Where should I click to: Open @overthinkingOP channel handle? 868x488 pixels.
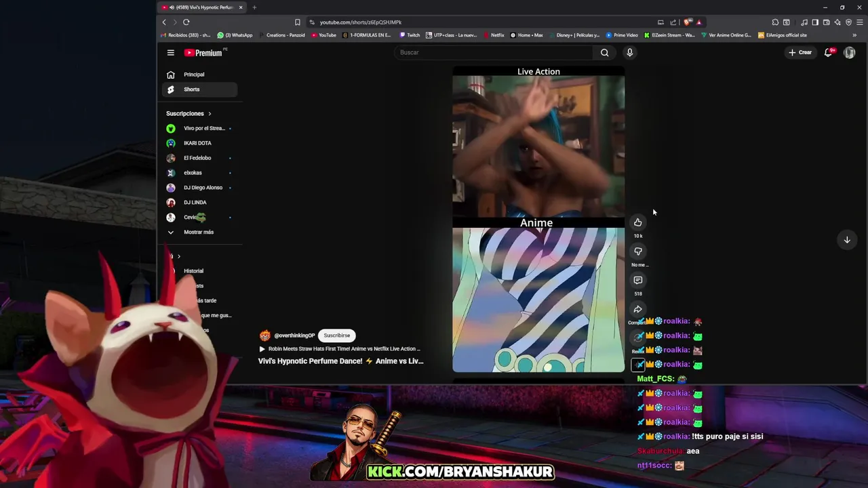[x=294, y=335]
